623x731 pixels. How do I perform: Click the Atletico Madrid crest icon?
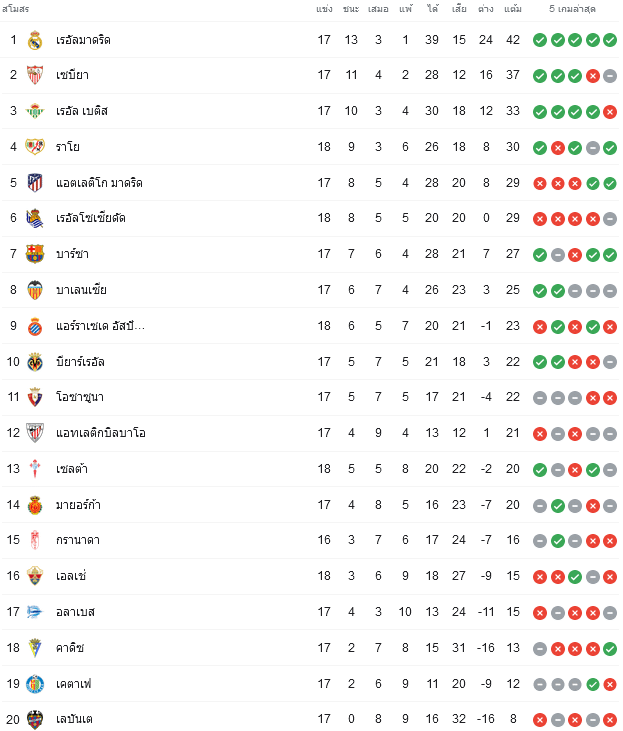pos(35,183)
